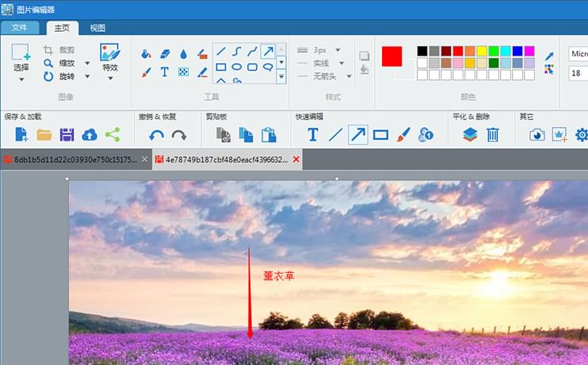
Task: Click the flatten layers icon
Action: coord(470,134)
